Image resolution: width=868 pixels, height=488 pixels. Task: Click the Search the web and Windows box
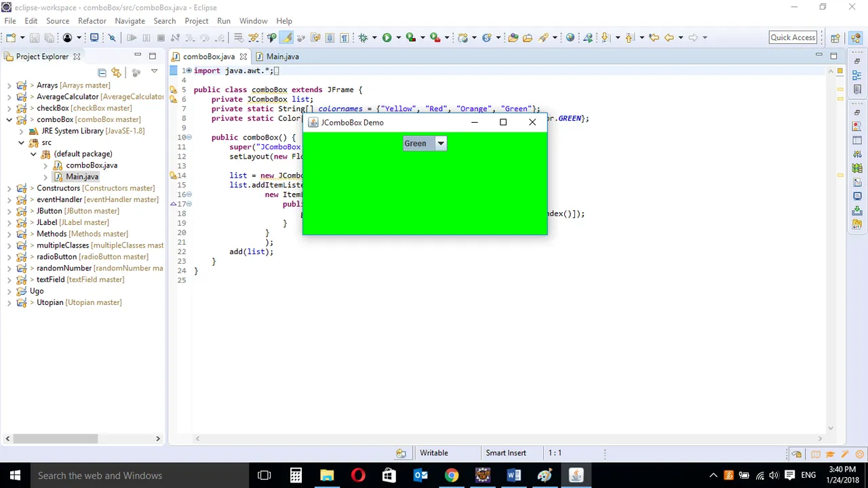tap(139, 475)
